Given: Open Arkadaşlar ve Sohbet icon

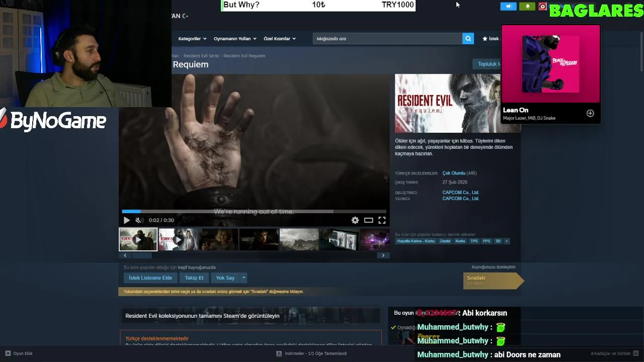Looking at the screenshot, I should coord(636,353).
